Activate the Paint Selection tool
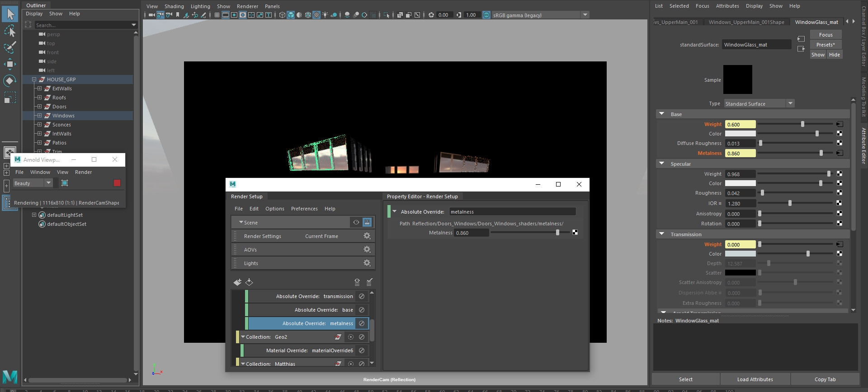 pyautogui.click(x=10, y=47)
